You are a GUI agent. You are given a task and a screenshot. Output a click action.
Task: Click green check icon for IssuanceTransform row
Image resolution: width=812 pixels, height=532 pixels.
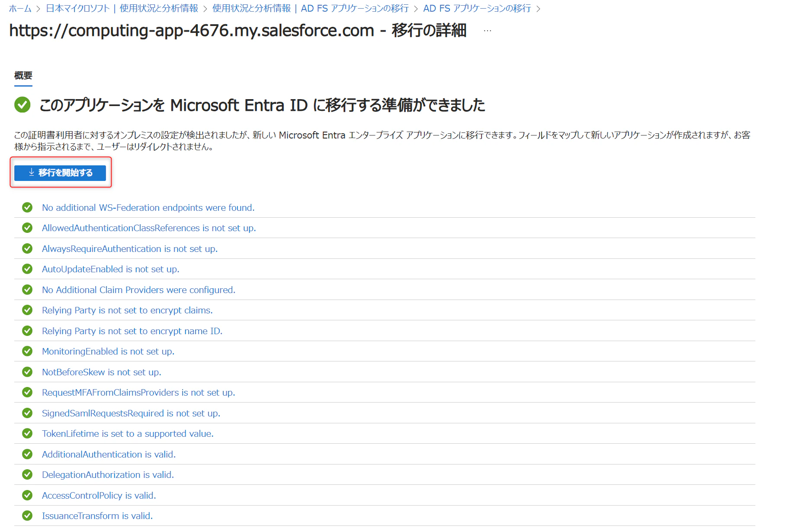coord(27,516)
